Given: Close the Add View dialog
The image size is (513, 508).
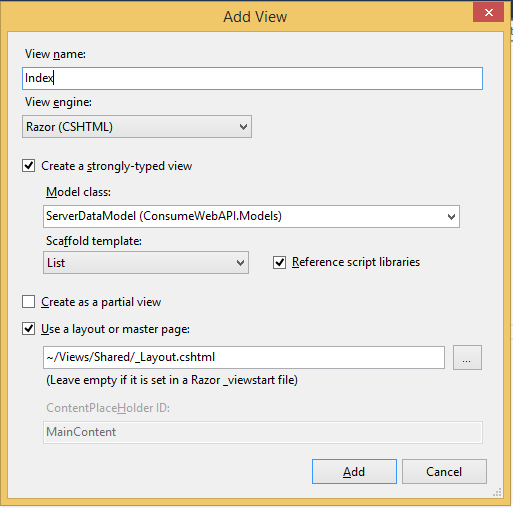Looking at the screenshot, I should [x=488, y=13].
